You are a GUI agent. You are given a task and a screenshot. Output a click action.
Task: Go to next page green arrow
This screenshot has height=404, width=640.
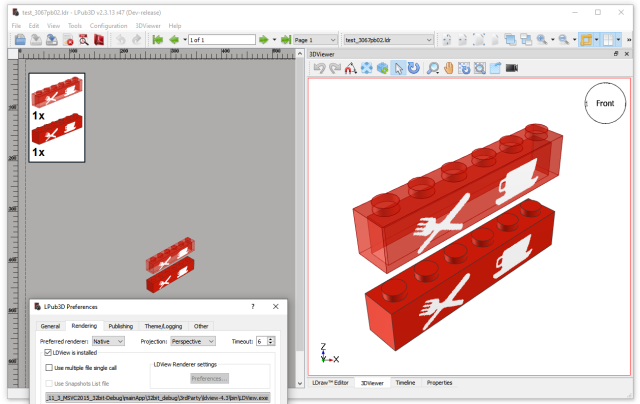(264, 40)
